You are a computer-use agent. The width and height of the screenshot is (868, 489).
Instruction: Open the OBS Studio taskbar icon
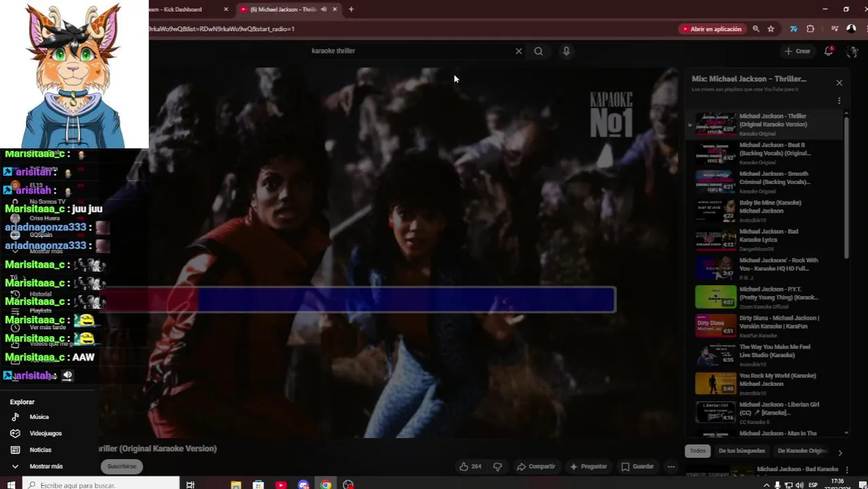click(x=348, y=485)
